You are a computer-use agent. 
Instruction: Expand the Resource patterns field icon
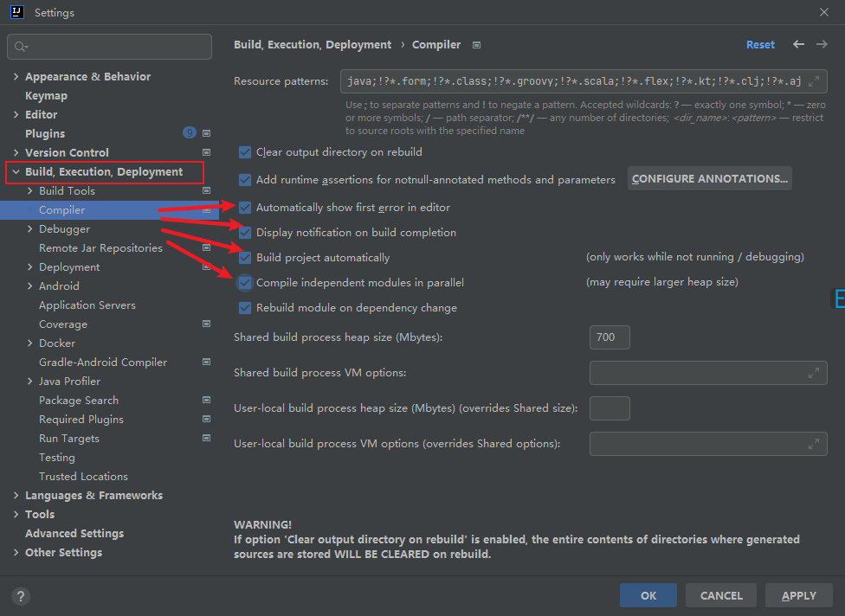814,81
